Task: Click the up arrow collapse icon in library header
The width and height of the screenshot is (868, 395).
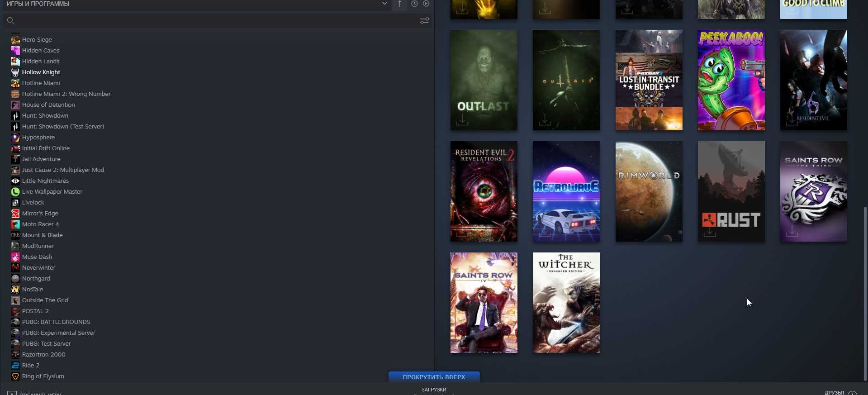Action: click(x=400, y=4)
